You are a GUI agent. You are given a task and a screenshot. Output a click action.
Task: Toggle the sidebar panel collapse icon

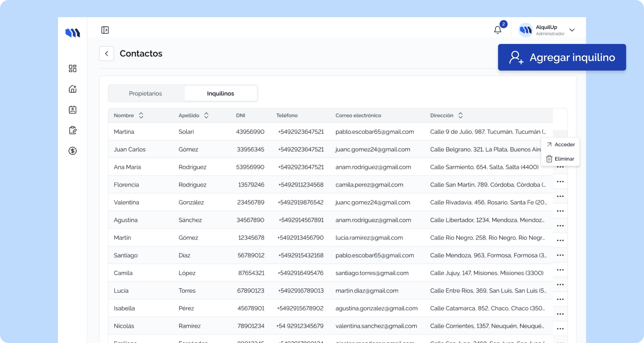pyautogui.click(x=105, y=30)
